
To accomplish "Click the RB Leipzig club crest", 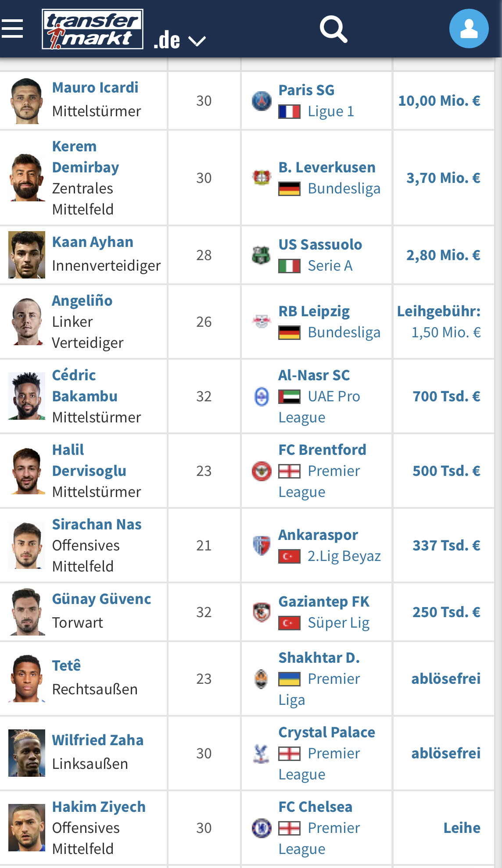I will pyautogui.click(x=262, y=321).
